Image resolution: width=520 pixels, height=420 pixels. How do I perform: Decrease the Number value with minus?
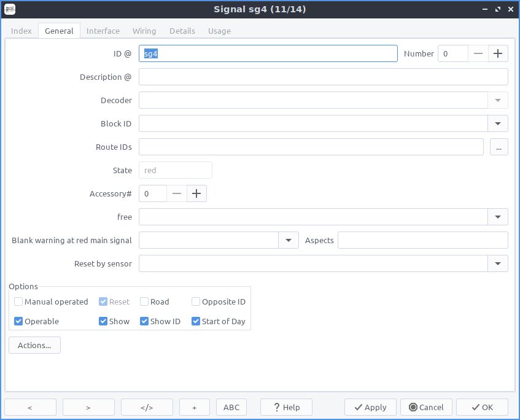(478, 54)
